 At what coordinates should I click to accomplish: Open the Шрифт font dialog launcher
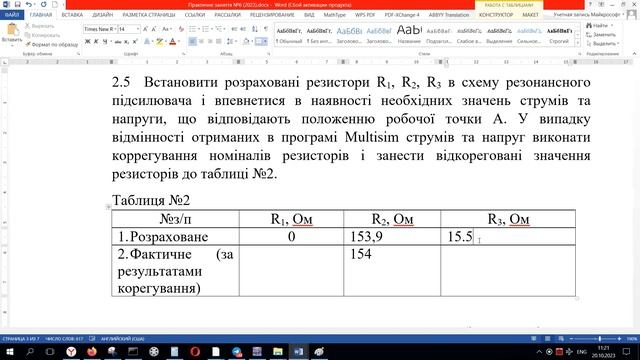[x=183, y=53]
